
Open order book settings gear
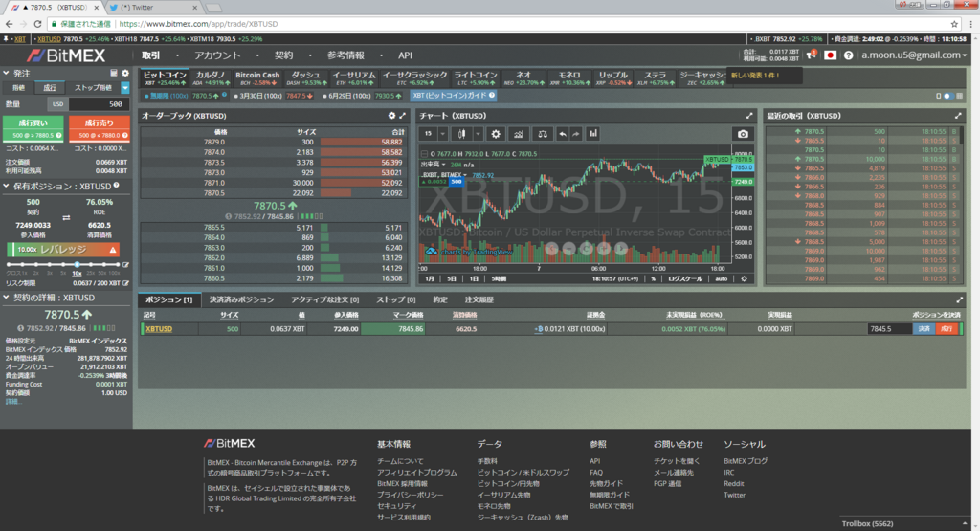point(391,116)
